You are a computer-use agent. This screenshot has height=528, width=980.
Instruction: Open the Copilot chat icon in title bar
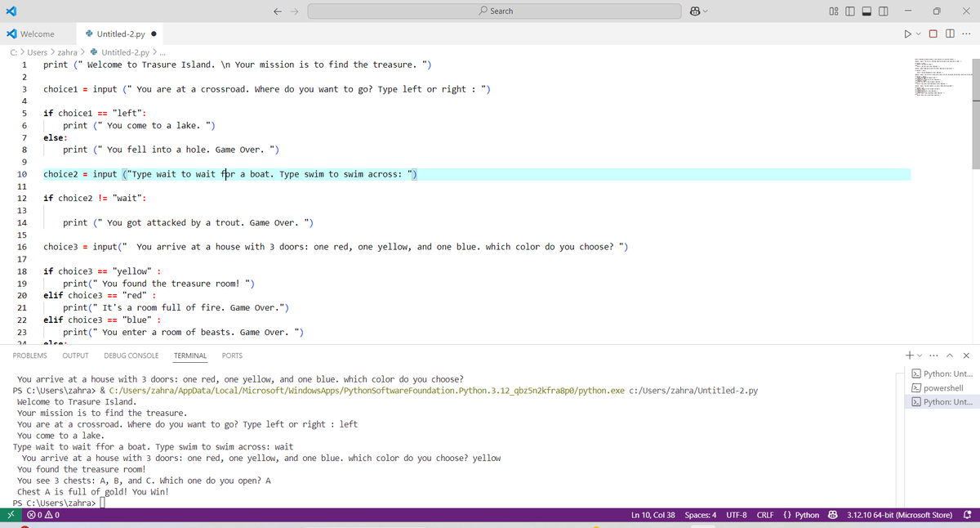(696, 11)
